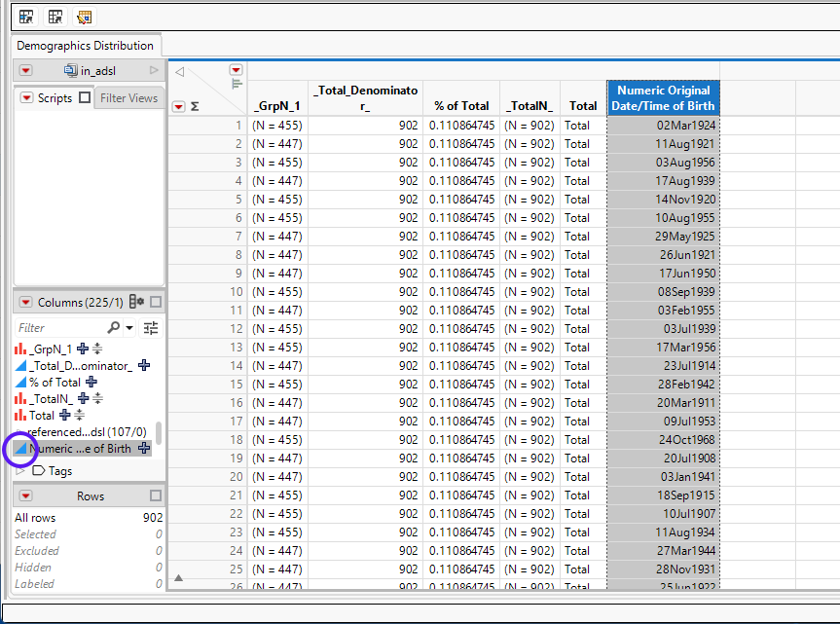Toggle the Rows panel checkbox
Screen dimensions: 840x624
pos(156,496)
